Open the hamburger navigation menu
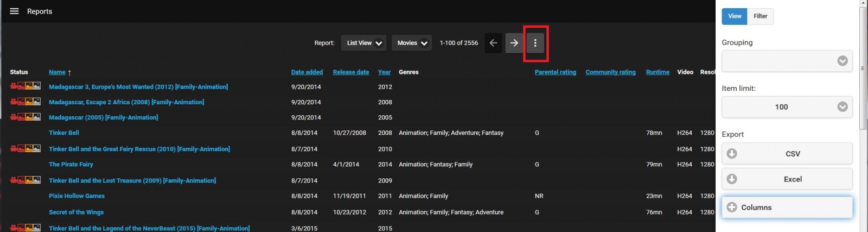The height and width of the screenshot is (232, 868). click(x=14, y=11)
